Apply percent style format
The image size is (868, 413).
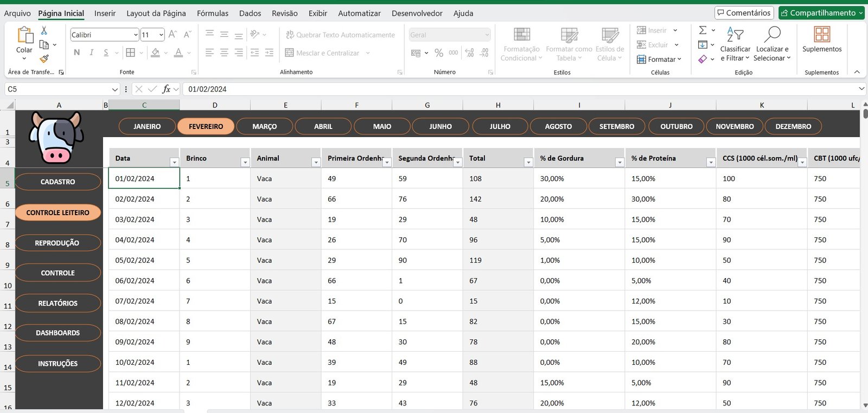click(439, 53)
